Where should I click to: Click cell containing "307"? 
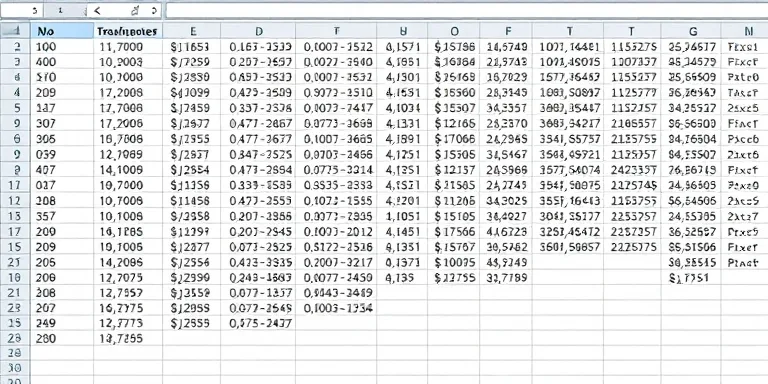[x=62, y=123]
